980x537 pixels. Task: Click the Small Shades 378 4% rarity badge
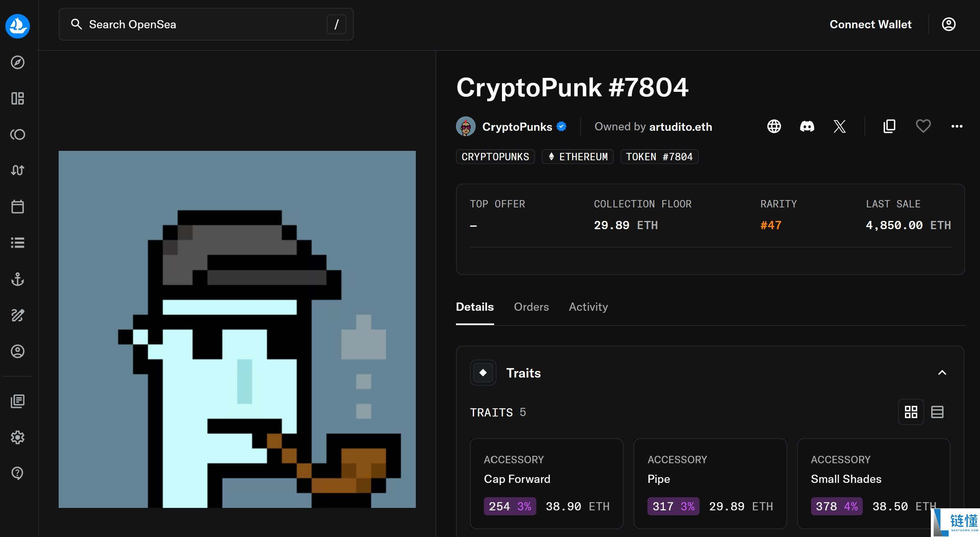pos(837,506)
